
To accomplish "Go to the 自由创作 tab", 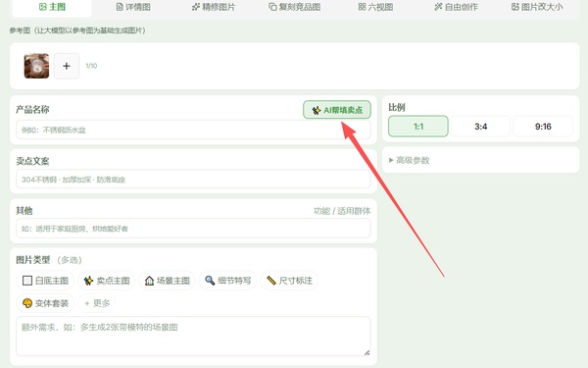I will pos(456,7).
